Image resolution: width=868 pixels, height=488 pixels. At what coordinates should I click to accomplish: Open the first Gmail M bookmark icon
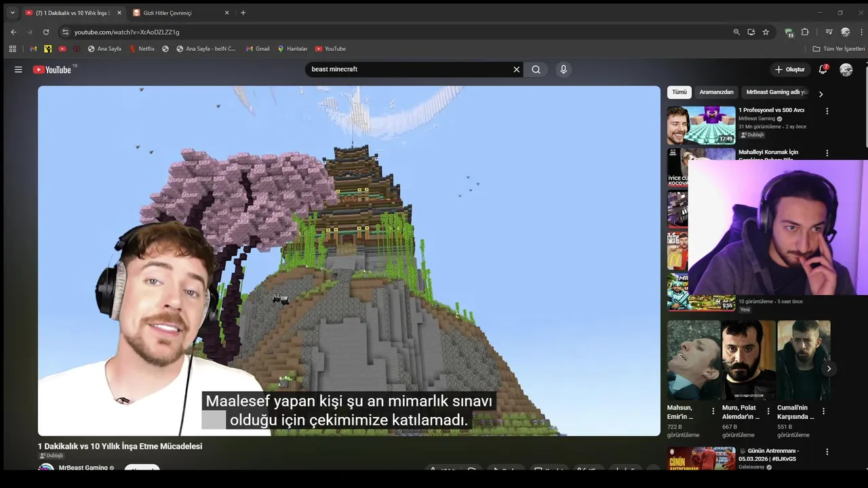point(33,49)
